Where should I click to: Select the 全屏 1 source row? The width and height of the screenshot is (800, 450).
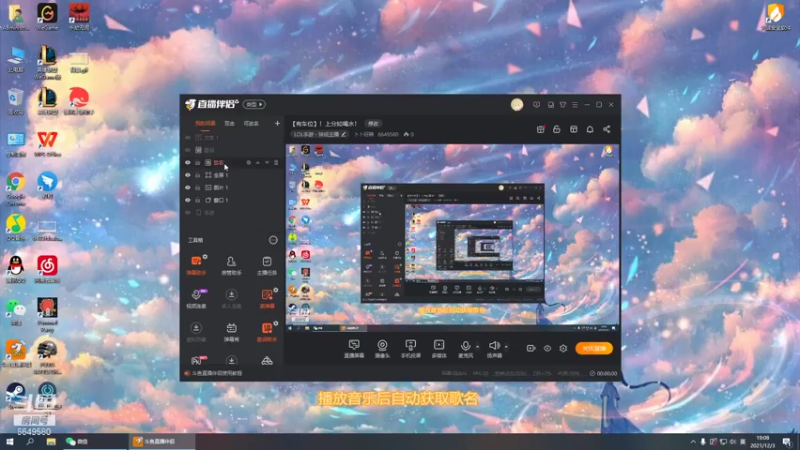(x=232, y=175)
